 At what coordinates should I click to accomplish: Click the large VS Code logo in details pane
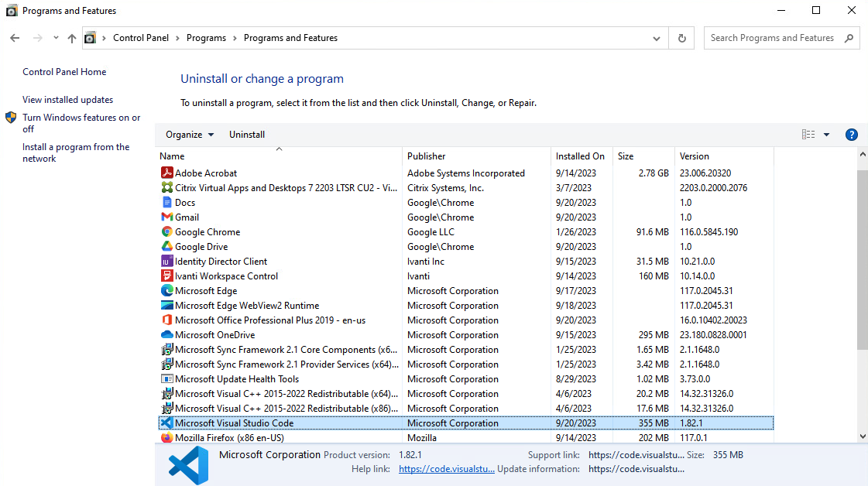click(x=189, y=466)
